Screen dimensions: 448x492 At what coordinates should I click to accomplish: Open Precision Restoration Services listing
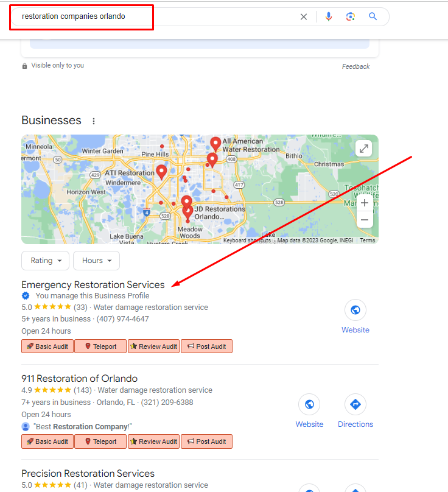pyautogui.click(x=88, y=473)
